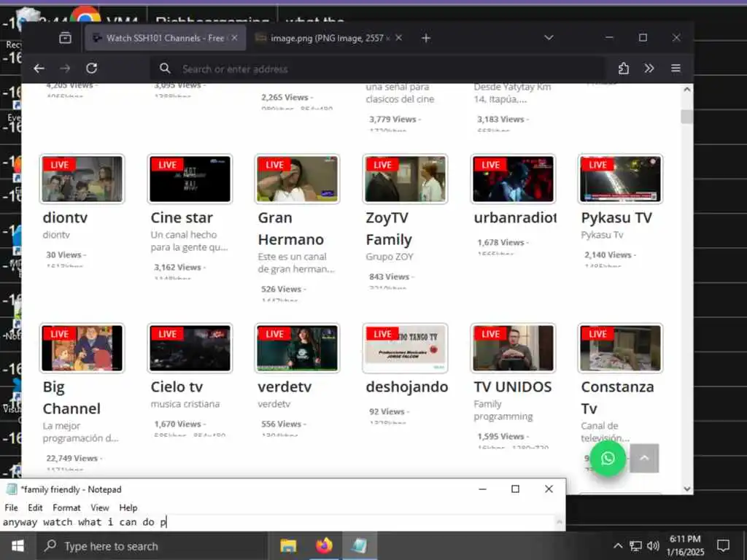Follow the Pykasu TV title link
This screenshot has width=747, height=560.
pos(616,217)
